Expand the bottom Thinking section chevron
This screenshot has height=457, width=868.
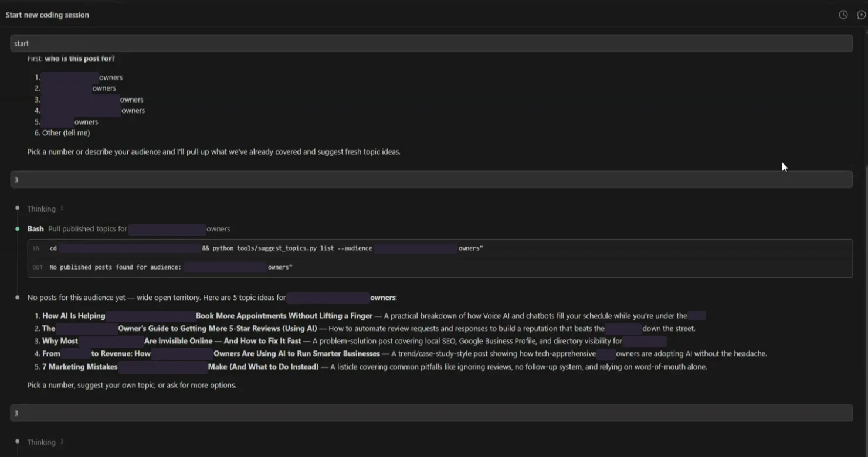coord(62,442)
